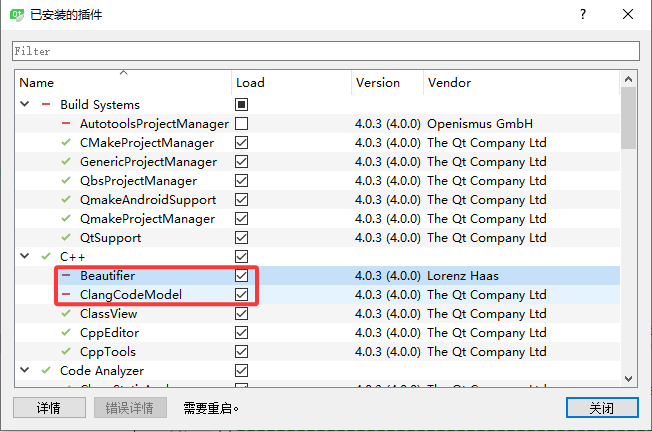Click green check status icon beside CMakeProjectManager
Image resolution: width=652 pixels, height=432 pixels.
click(66, 142)
